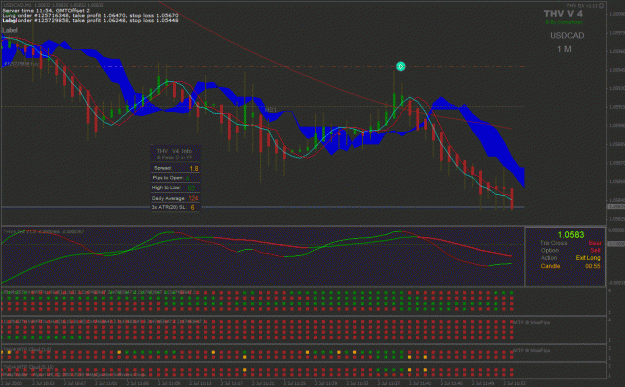Click the Option 'Sell' status

595,250
